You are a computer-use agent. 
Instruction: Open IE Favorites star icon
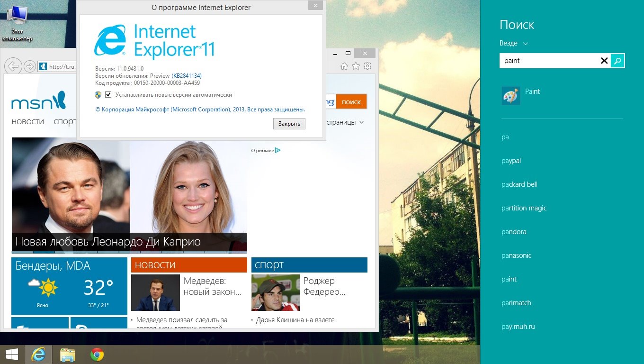tap(356, 66)
